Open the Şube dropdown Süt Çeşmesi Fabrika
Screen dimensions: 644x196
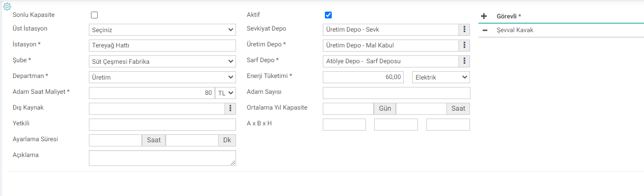pyautogui.click(x=162, y=61)
